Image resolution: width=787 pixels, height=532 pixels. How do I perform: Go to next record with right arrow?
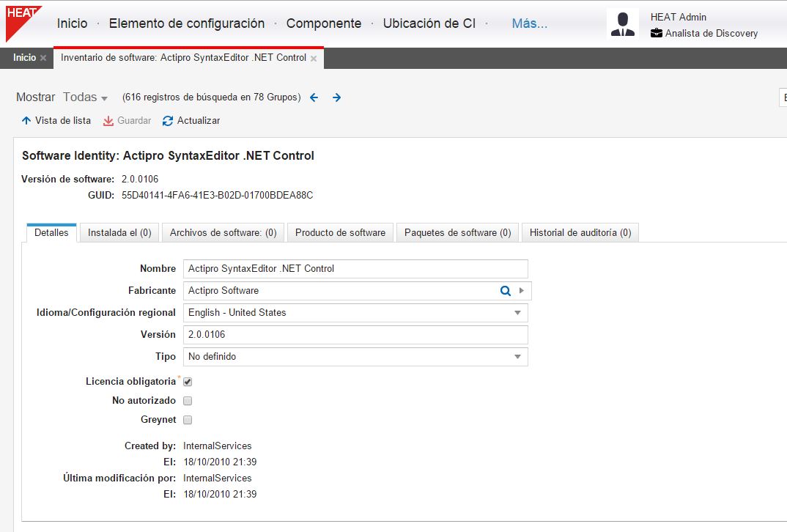(337, 97)
